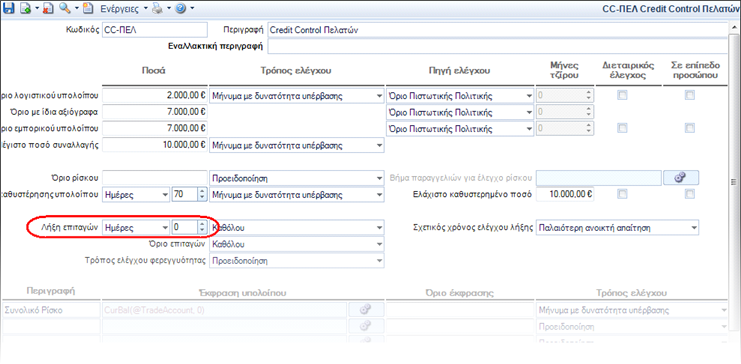The image size is (741, 364).
Task: Toggle Διεταιρικός έλεγχος checkbox in first row
Action: coord(622,95)
